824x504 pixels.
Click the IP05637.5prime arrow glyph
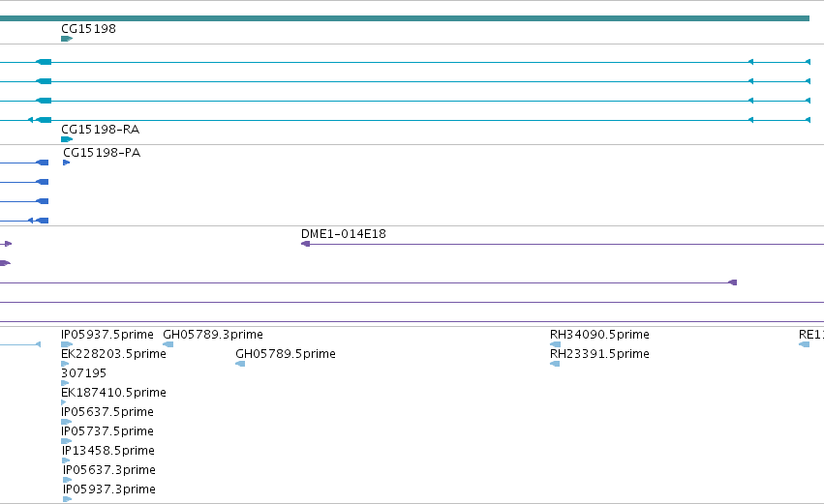66,422
